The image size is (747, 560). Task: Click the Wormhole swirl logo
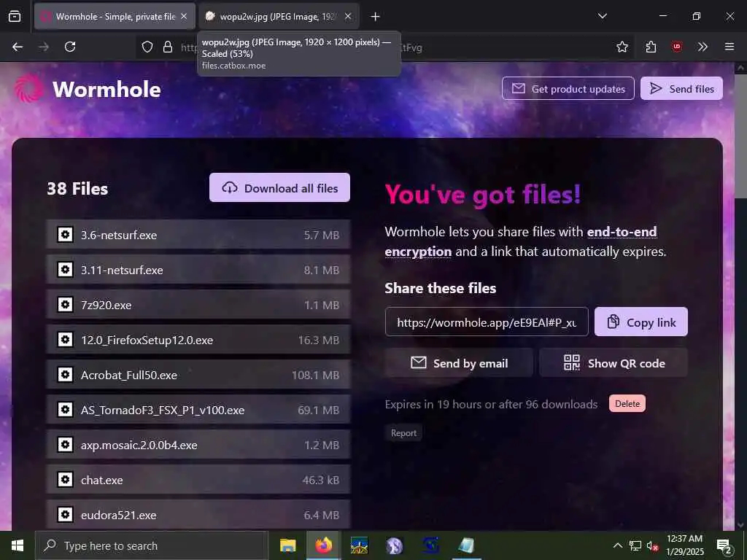(x=28, y=88)
